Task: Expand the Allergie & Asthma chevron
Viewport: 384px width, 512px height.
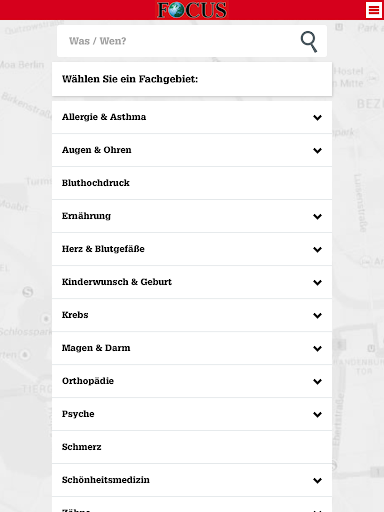Action: click(x=317, y=117)
